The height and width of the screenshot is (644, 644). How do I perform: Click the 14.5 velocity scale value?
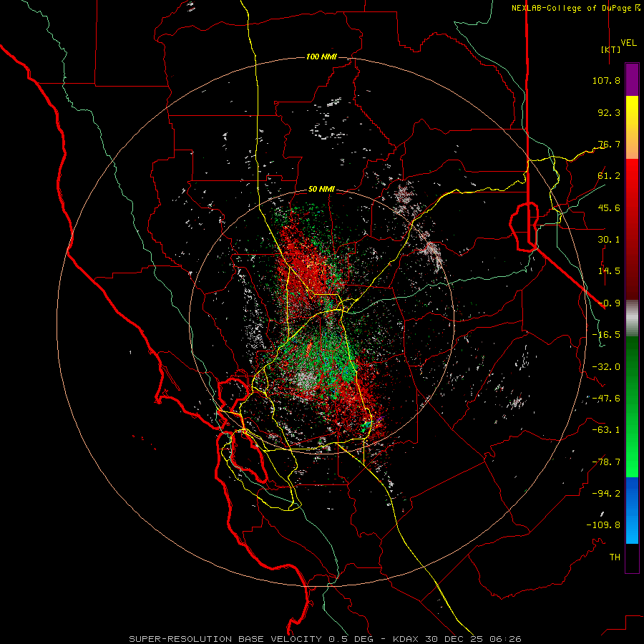[609, 271]
